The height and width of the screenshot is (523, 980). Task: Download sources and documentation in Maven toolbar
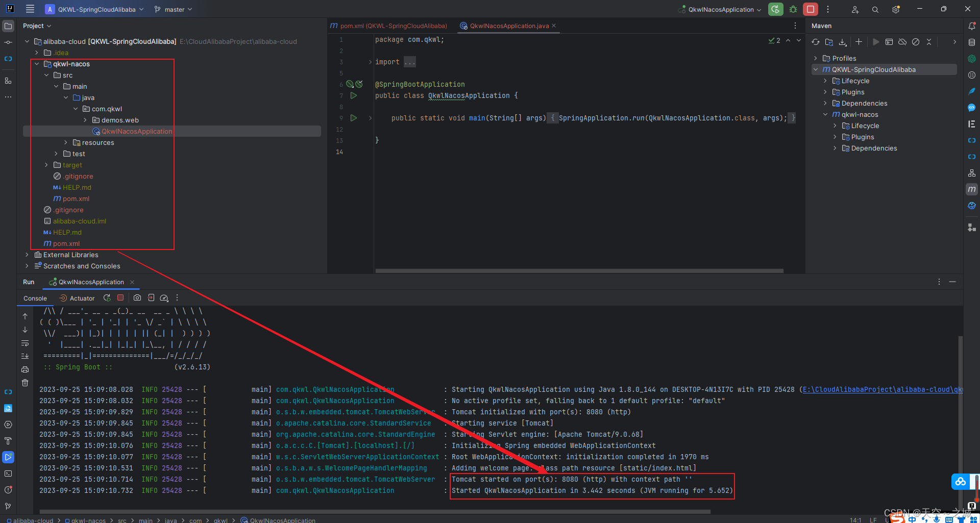coord(843,42)
